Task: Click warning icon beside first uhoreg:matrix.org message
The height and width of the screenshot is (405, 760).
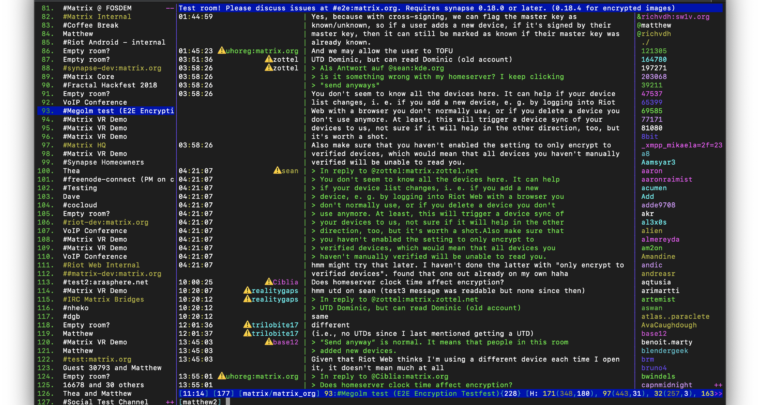Action: (x=221, y=49)
